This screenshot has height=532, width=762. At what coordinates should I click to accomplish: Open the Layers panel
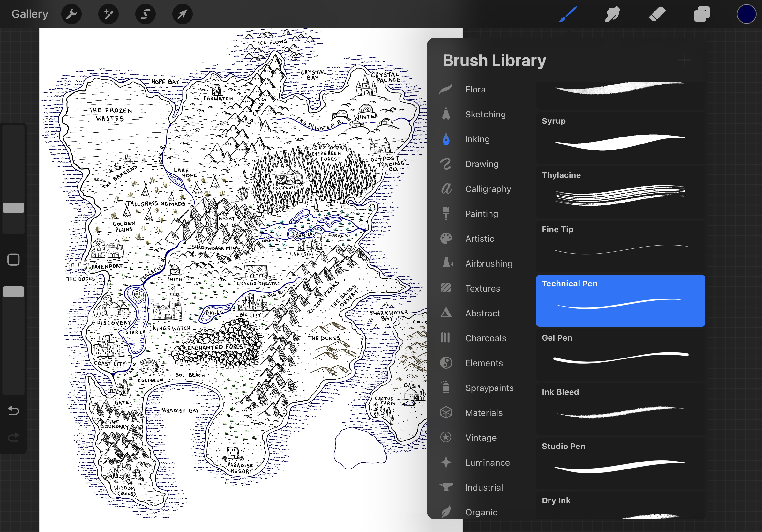pos(701,14)
